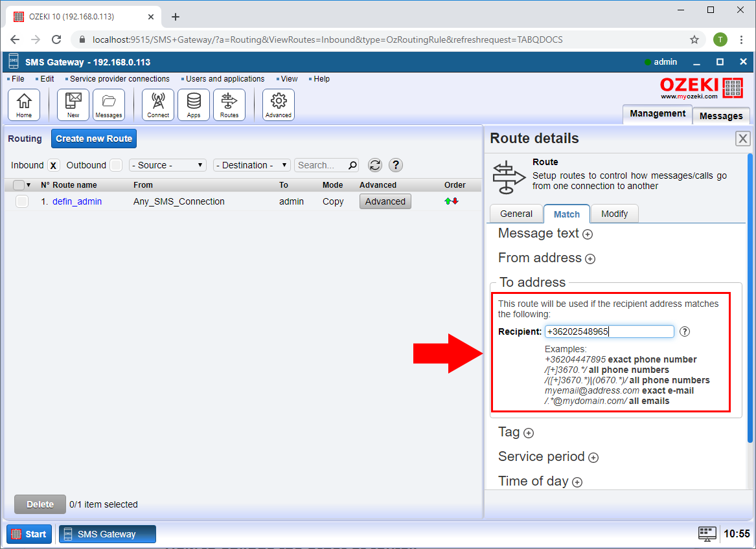Click the Advanced button for defin_admin
756x549 pixels.
coord(385,201)
